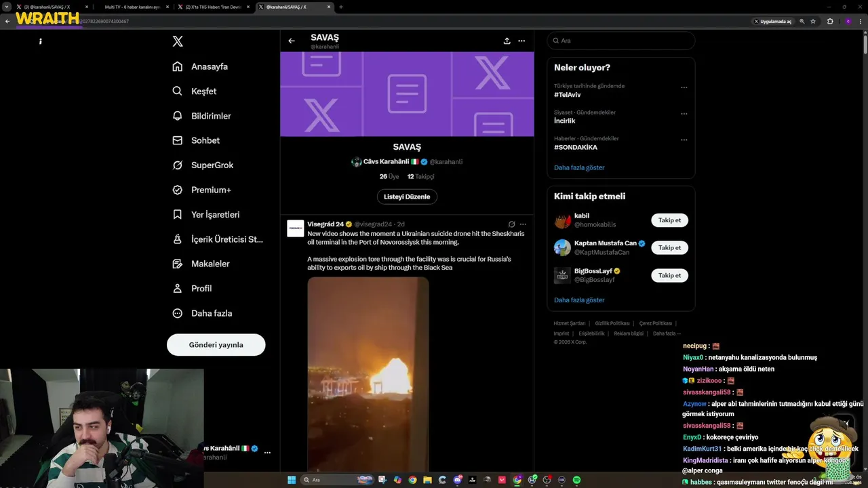
Task: Go back with the arrow above the list
Action: tap(292, 41)
